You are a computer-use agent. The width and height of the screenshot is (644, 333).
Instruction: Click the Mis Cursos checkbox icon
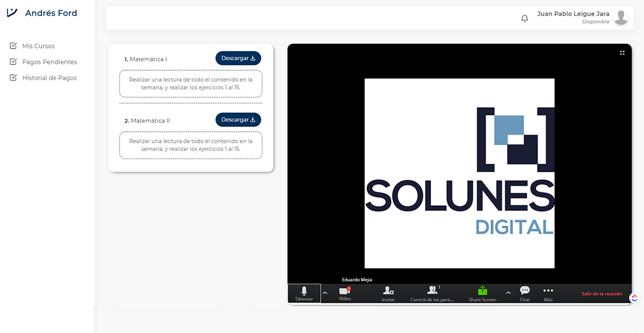pyautogui.click(x=13, y=46)
